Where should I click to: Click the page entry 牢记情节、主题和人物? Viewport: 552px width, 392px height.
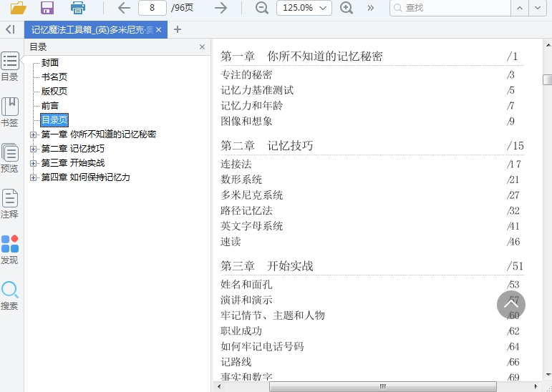[273, 315]
